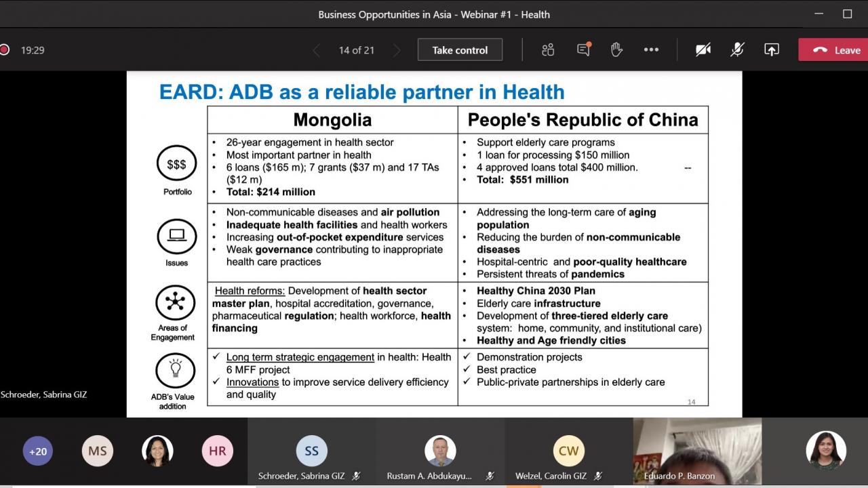Viewport: 868px width, 488px height.
Task: Click the Healthy China 2030 Plan bullet
Action: (x=536, y=291)
